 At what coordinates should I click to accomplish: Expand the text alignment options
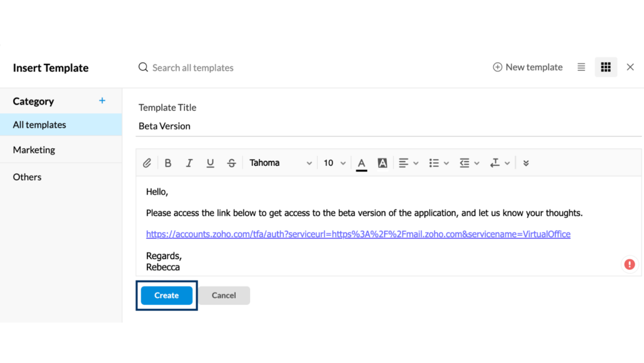pyautogui.click(x=408, y=163)
